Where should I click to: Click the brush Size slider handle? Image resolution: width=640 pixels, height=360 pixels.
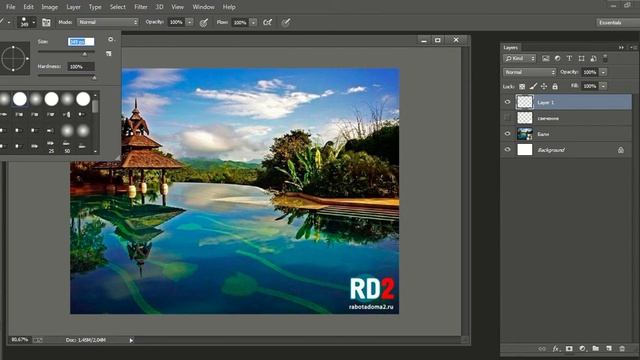click(84, 53)
